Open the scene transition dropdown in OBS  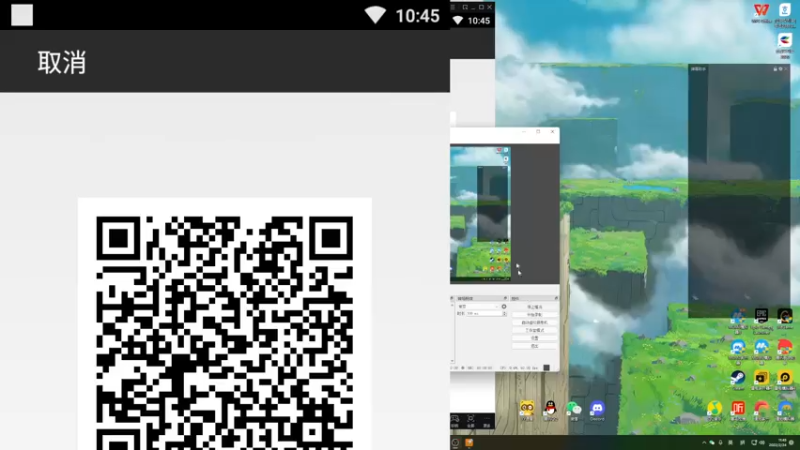(x=478, y=307)
